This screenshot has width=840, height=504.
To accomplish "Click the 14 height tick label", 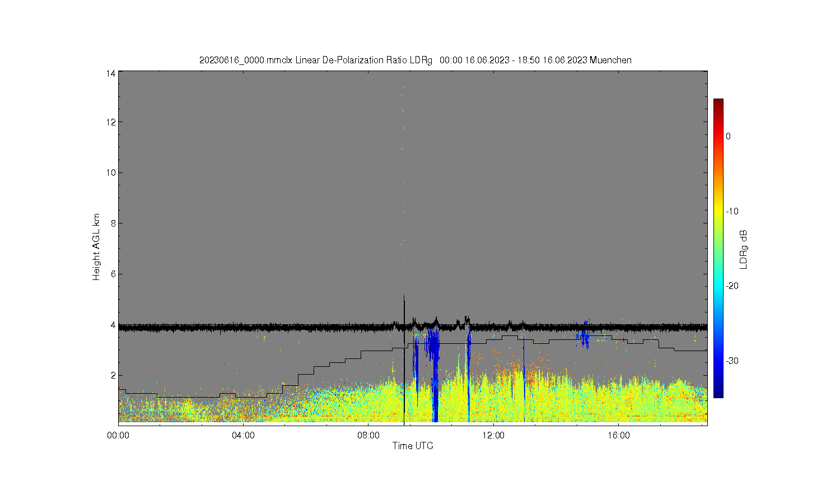I will (111, 73).
